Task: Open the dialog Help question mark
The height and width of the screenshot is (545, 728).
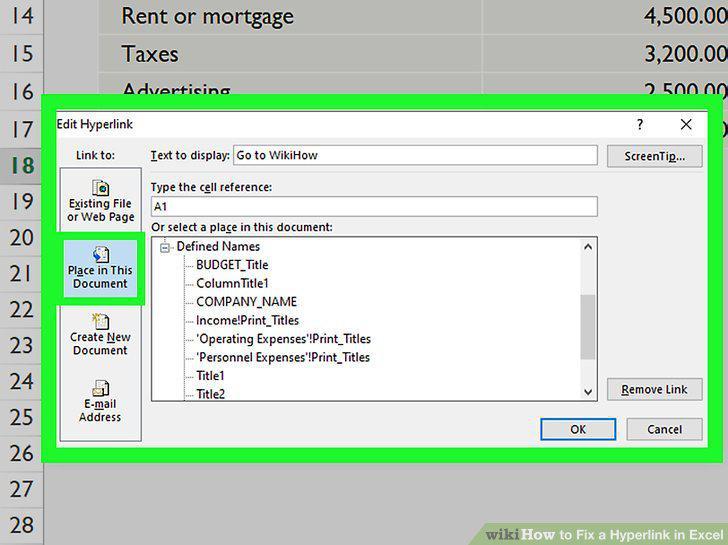Action: 640,124
